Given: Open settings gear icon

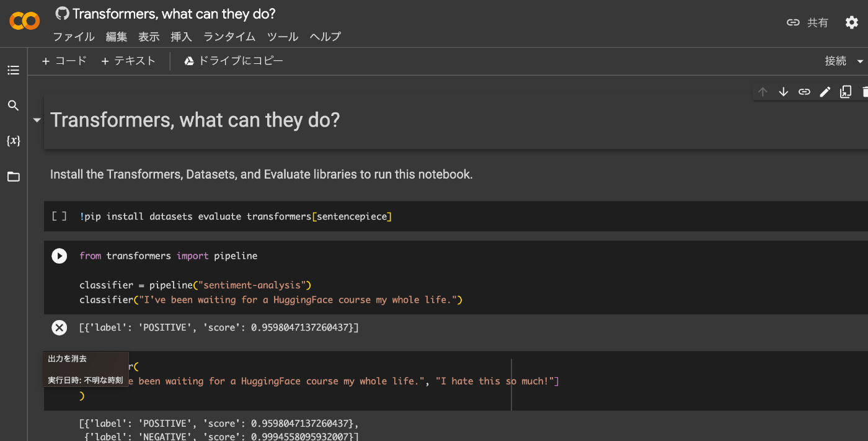Looking at the screenshot, I should [x=852, y=22].
